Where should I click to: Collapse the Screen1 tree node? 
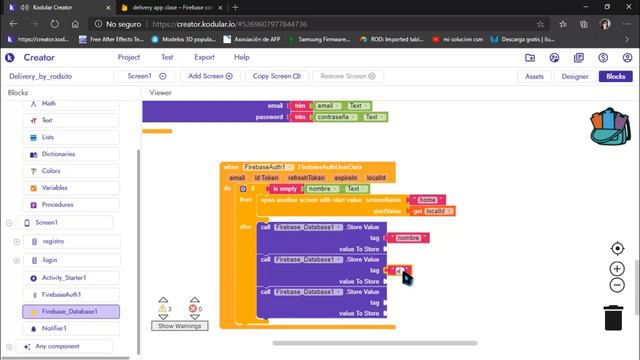(9, 223)
